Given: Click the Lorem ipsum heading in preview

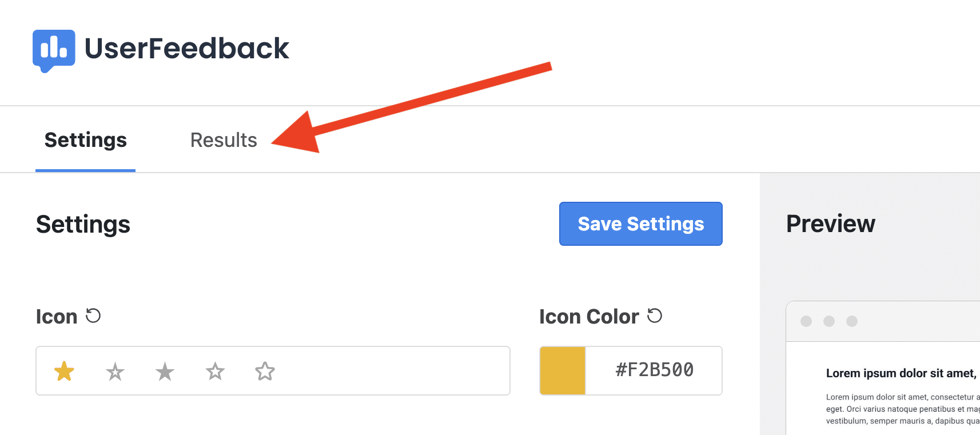Looking at the screenshot, I should (902, 373).
